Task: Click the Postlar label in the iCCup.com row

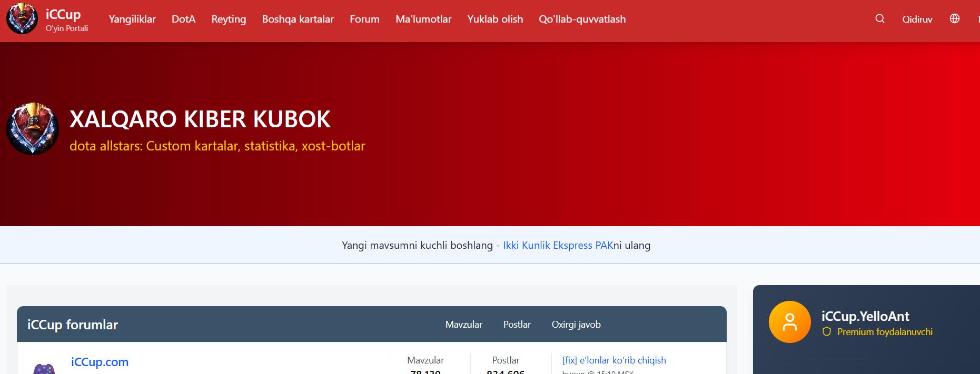Action: (x=506, y=360)
